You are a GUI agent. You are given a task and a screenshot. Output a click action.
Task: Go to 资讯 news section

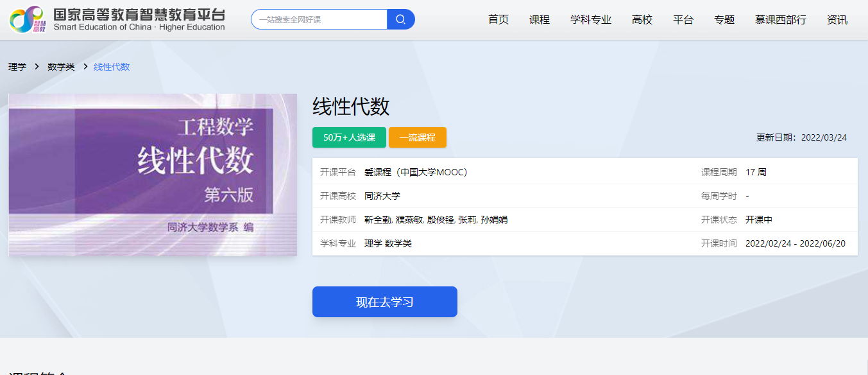coord(837,20)
